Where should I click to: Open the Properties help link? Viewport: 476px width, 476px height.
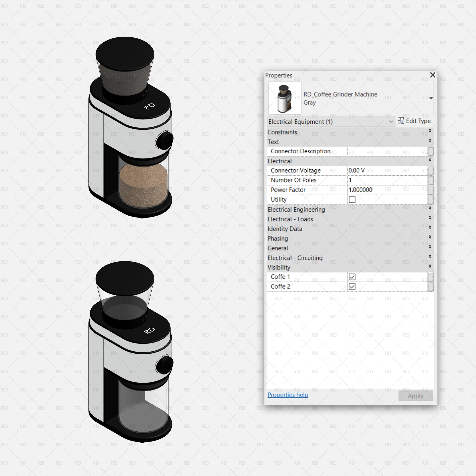[x=288, y=395]
